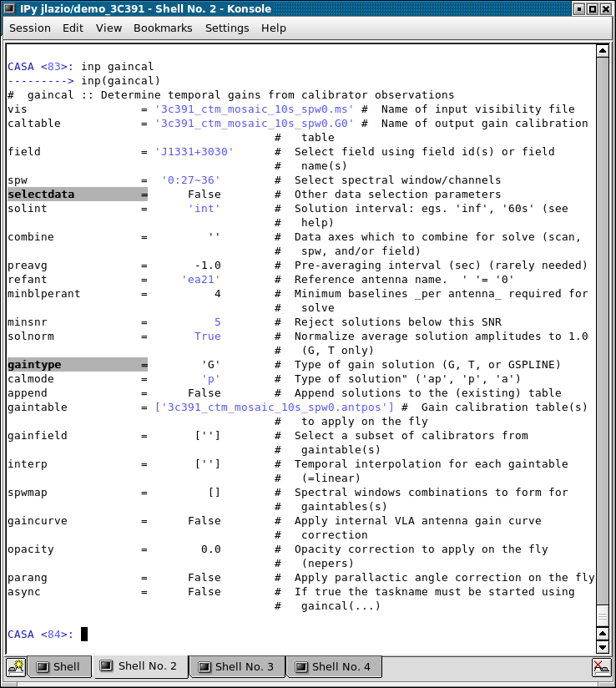This screenshot has height=688, width=616.
Task: Click the spw value '0:27~36'
Action: point(191,180)
